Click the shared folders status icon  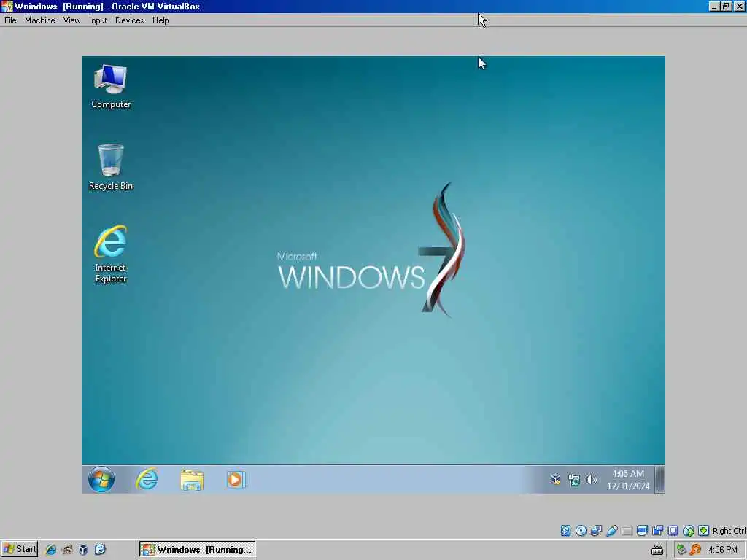point(627,531)
